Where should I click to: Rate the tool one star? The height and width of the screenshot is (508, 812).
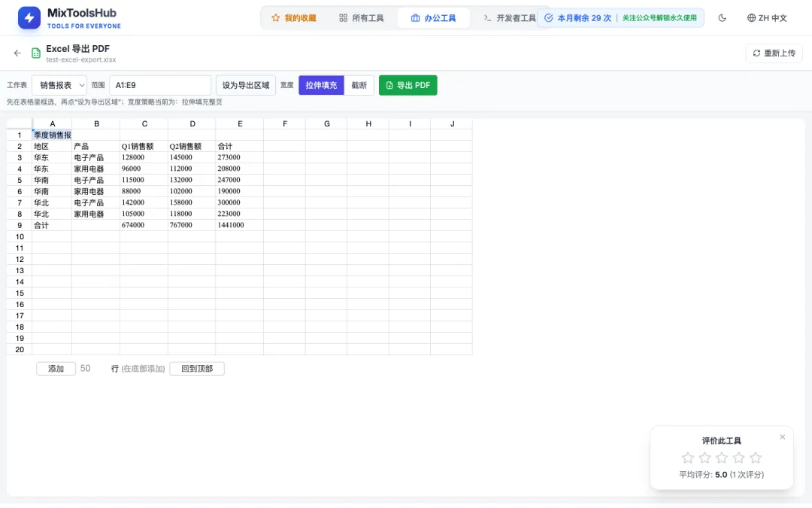click(688, 458)
